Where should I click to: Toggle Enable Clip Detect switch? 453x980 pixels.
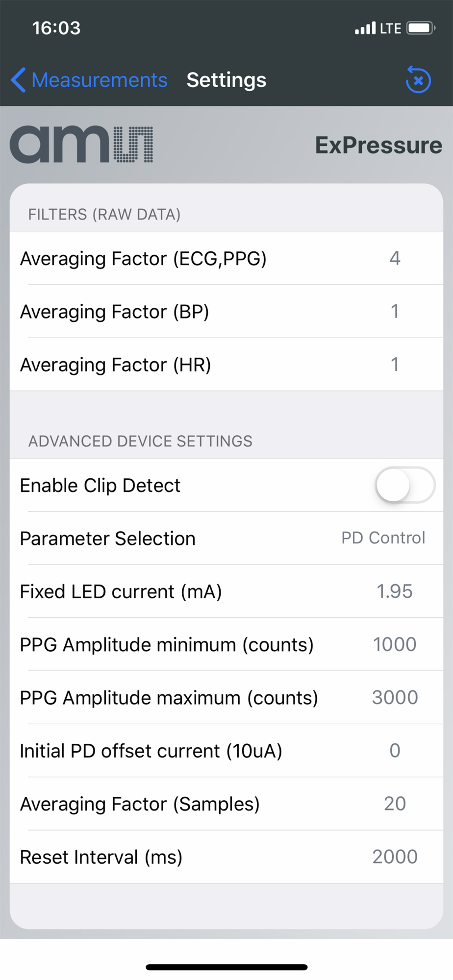405,485
